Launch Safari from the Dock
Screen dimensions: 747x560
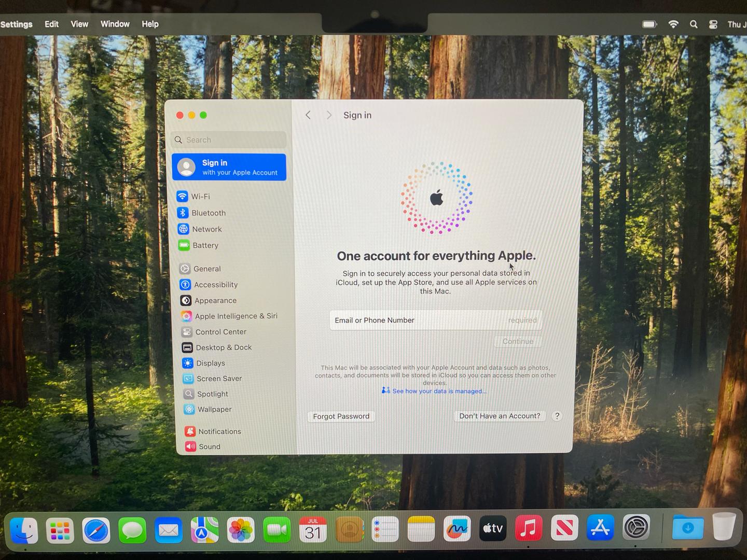pos(96,530)
